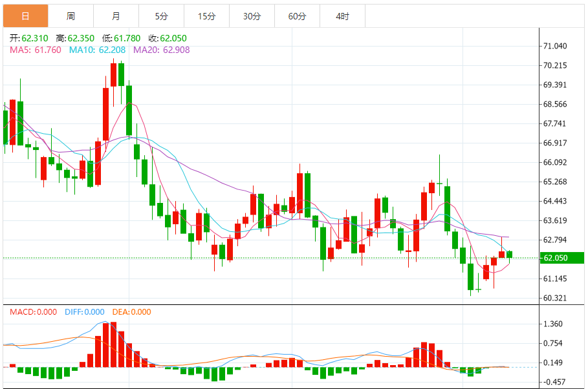This screenshot has height=389, width=588.
Task: Click the 65.268 price axis label
Action: (555, 182)
